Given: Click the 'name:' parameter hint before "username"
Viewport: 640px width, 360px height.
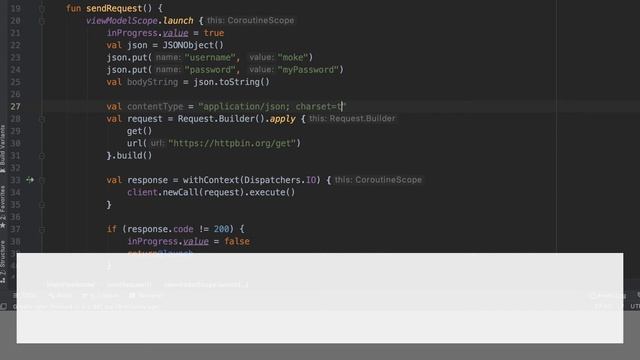Looking at the screenshot, I should 168,58.
